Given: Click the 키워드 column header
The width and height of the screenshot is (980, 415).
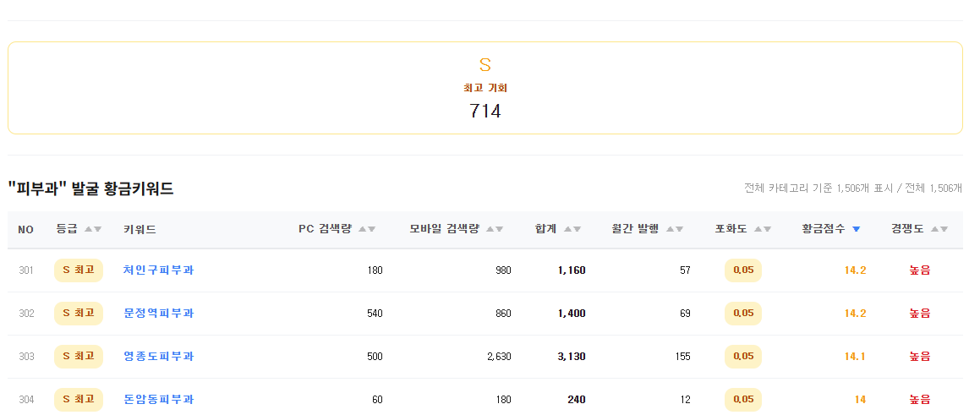Looking at the screenshot, I should 140,229.
